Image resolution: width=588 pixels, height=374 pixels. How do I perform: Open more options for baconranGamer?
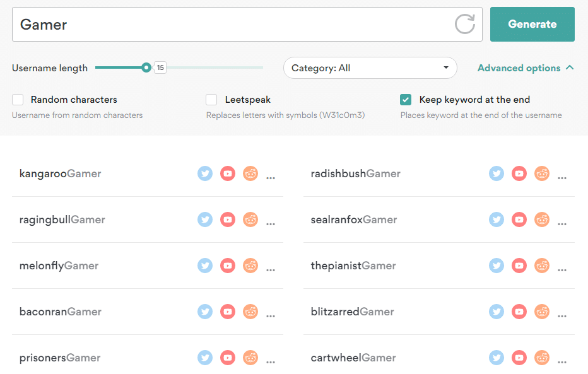coord(271,315)
